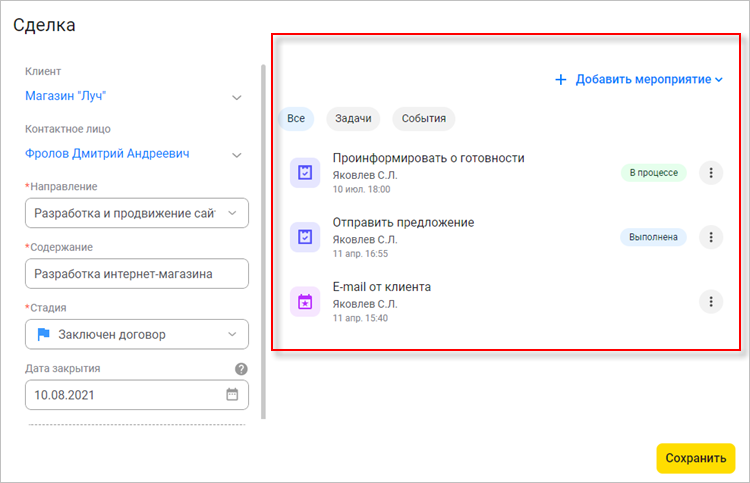Click the date '10 июл. 18:00'
This screenshot has height=483, width=750.
click(361, 189)
